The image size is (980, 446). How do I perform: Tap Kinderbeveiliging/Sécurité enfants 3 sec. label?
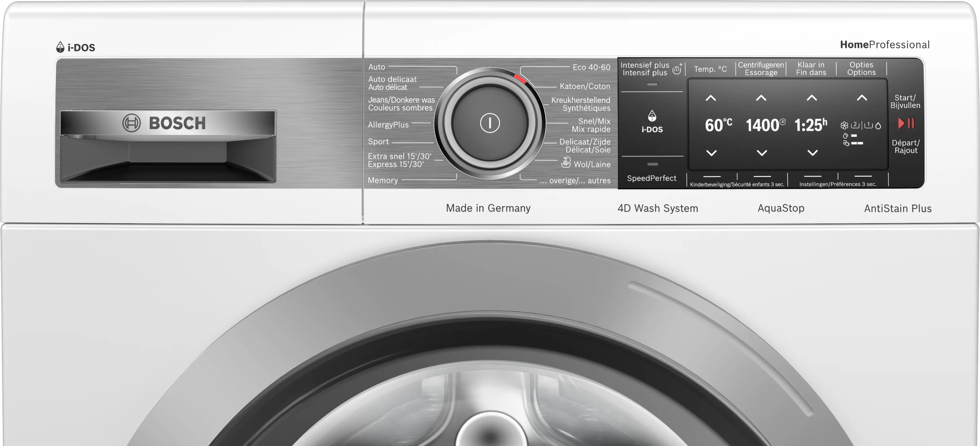coord(737,184)
